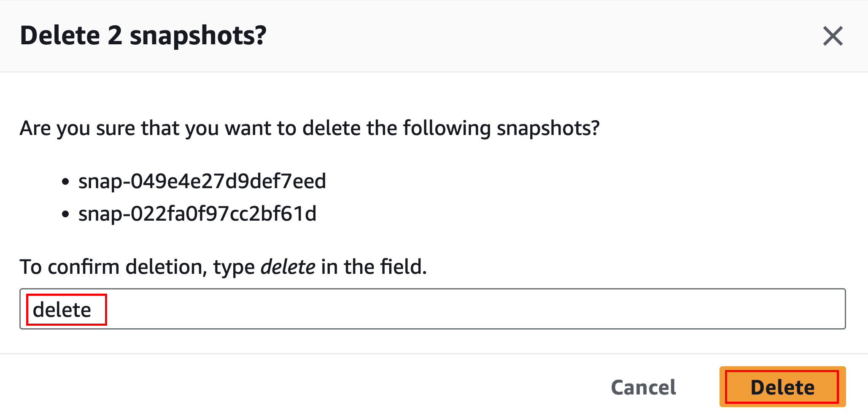Viewport: 868px width, 416px height.
Task: Confirm deletion with the orange Delete button
Action: (782, 387)
